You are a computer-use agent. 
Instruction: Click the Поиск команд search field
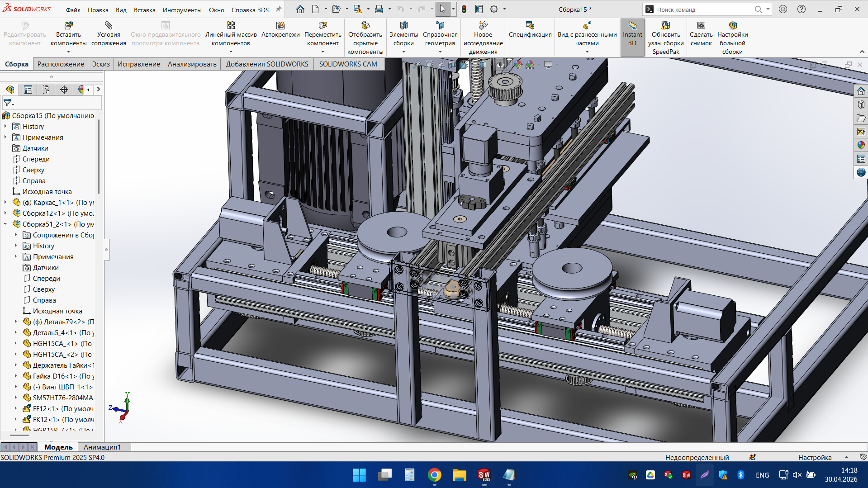pyautogui.click(x=703, y=9)
